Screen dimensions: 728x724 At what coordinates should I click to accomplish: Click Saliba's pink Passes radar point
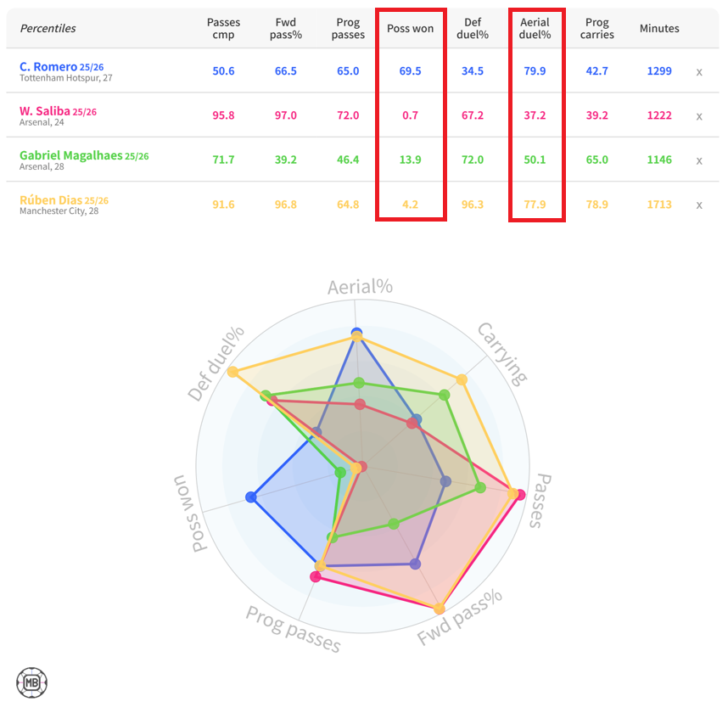[x=520, y=495]
